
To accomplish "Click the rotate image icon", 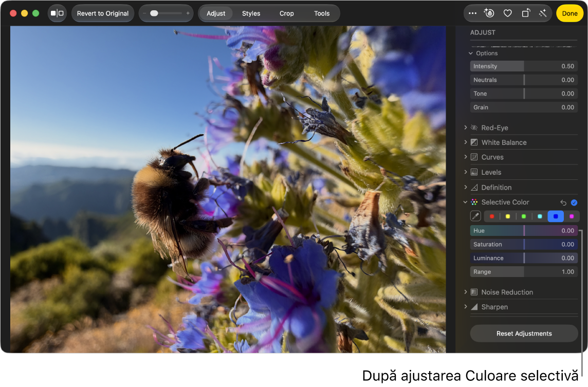I will tap(526, 13).
